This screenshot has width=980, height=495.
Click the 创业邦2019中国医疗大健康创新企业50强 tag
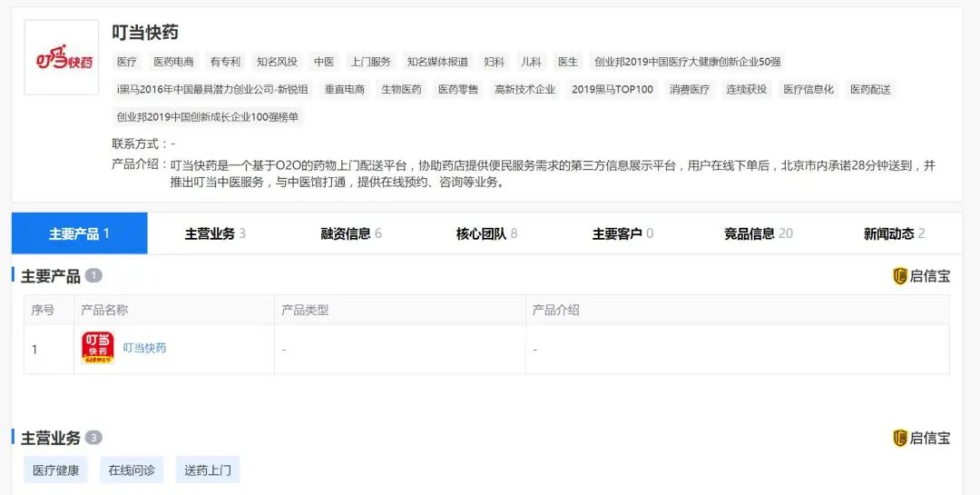tap(688, 62)
